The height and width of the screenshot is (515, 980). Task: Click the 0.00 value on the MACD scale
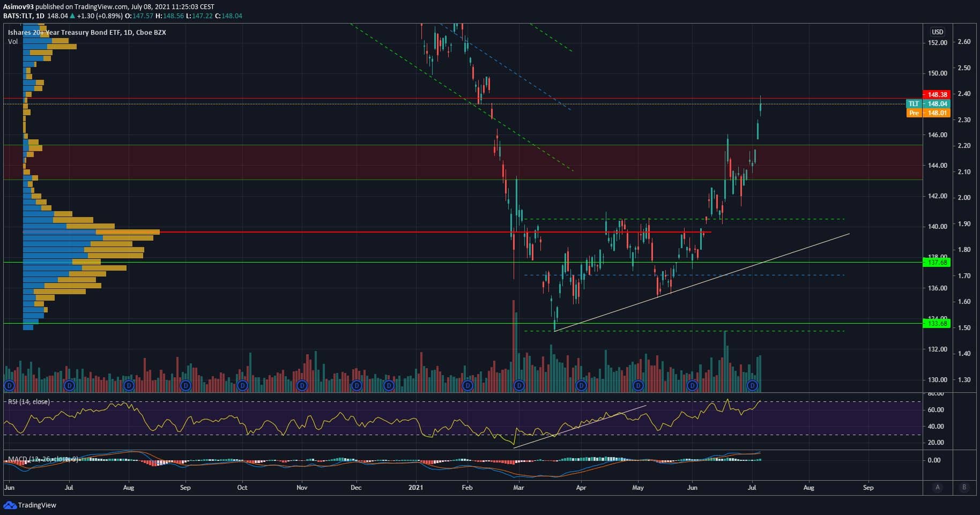[934, 460]
